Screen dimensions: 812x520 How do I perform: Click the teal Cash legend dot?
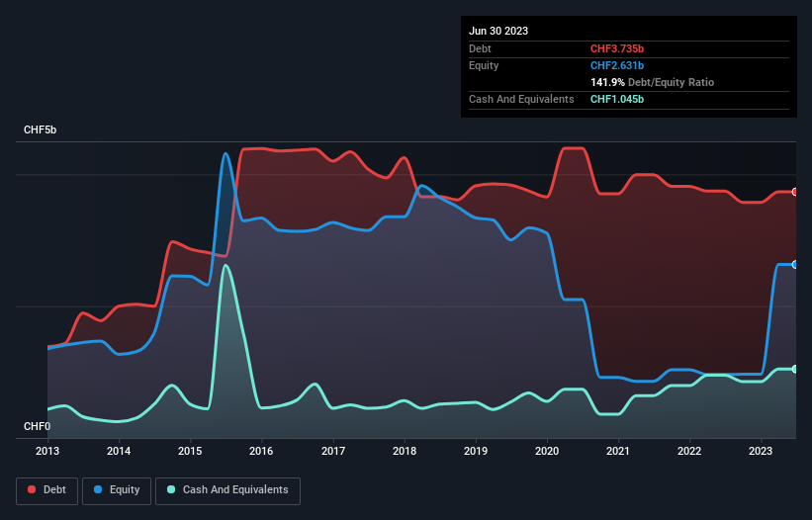pyautogui.click(x=171, y=489)
